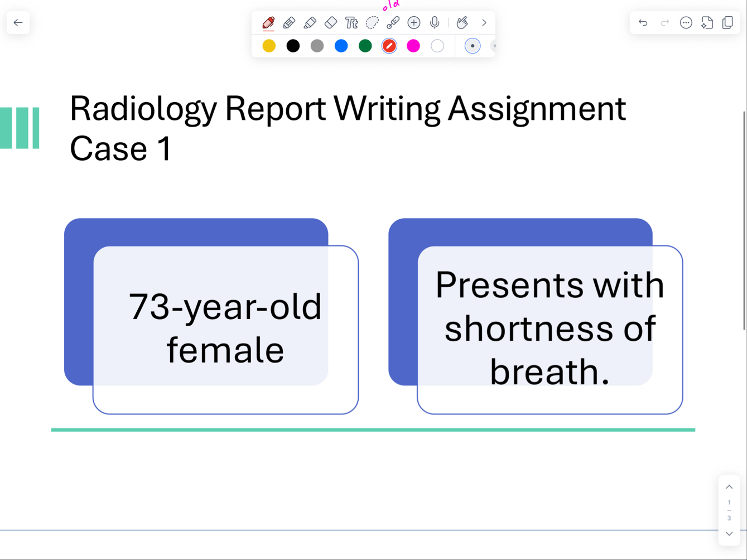Image resolution: width=747 pixels, height=560 pixels.
Task: Go to next page using down chevron
Action: [x=729, y=534]
